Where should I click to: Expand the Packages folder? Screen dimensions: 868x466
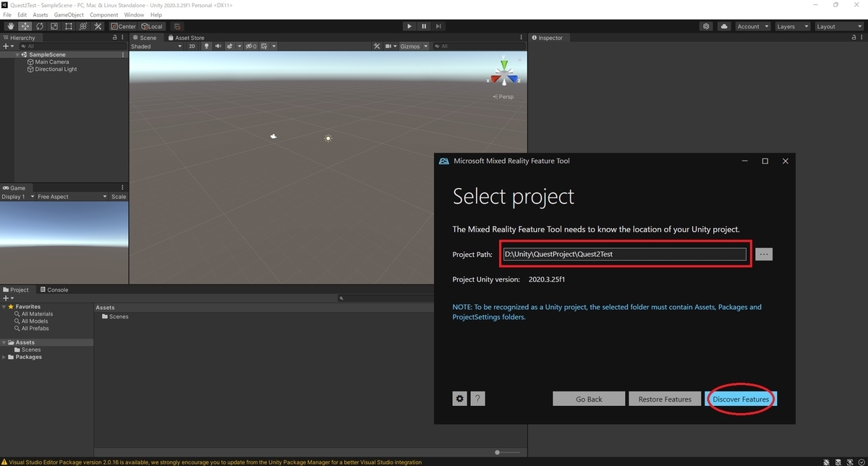[x=4, y=357]
